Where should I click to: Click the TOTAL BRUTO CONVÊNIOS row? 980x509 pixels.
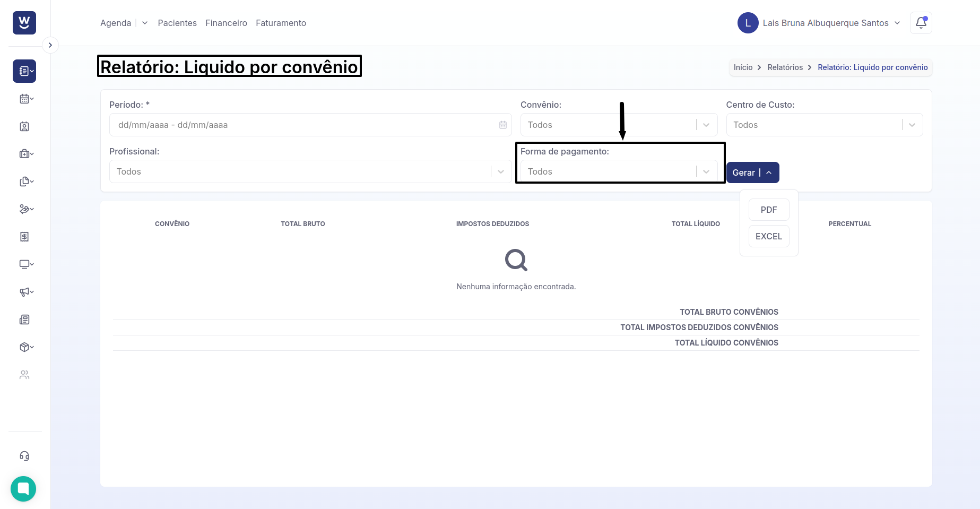click(x=516, y=312)
